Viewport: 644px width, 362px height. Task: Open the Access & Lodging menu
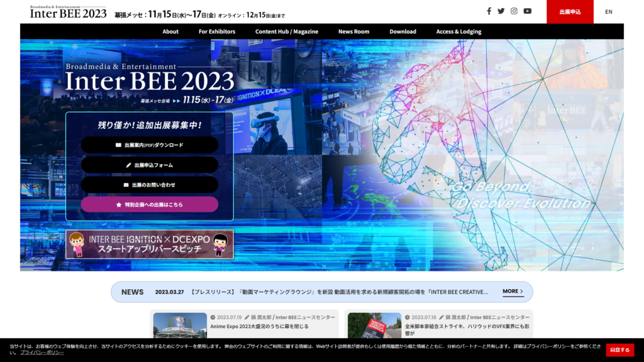point(458,31)
